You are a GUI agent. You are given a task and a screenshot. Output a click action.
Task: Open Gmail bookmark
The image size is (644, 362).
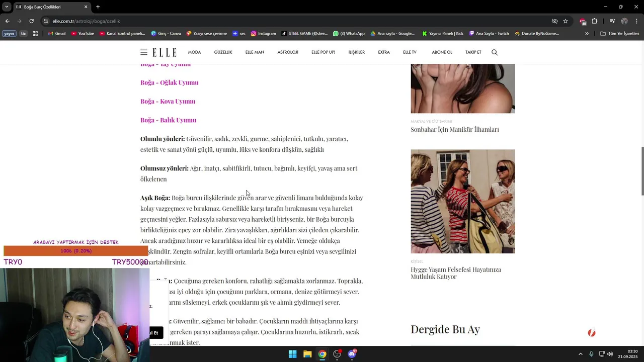(x=57, y=34)
